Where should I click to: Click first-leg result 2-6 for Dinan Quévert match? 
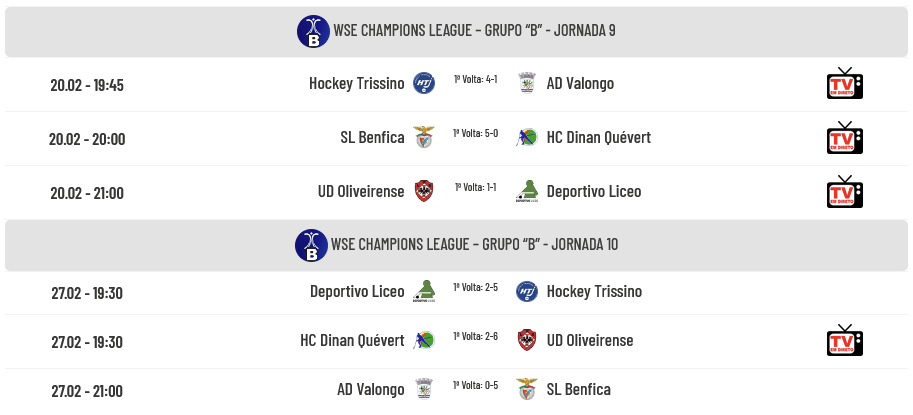point(476,336)
